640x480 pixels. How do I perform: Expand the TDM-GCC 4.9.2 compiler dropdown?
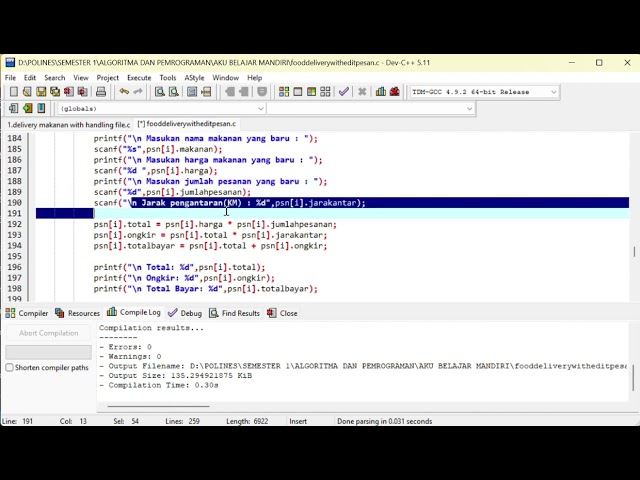click(553, 92)
